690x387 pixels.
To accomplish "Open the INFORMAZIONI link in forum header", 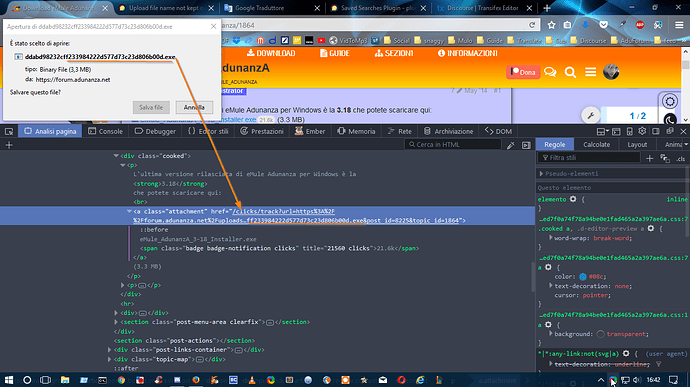I will coord(468,53).
